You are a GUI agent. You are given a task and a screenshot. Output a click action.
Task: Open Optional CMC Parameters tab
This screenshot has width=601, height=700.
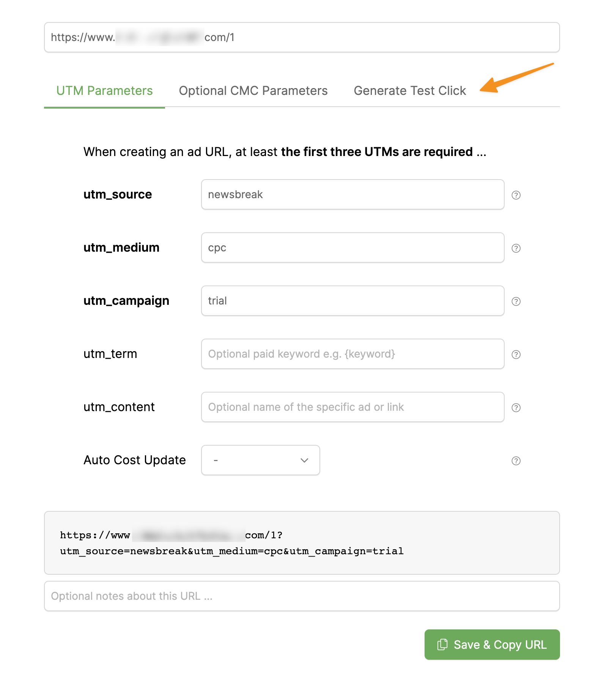click(253, 91)
